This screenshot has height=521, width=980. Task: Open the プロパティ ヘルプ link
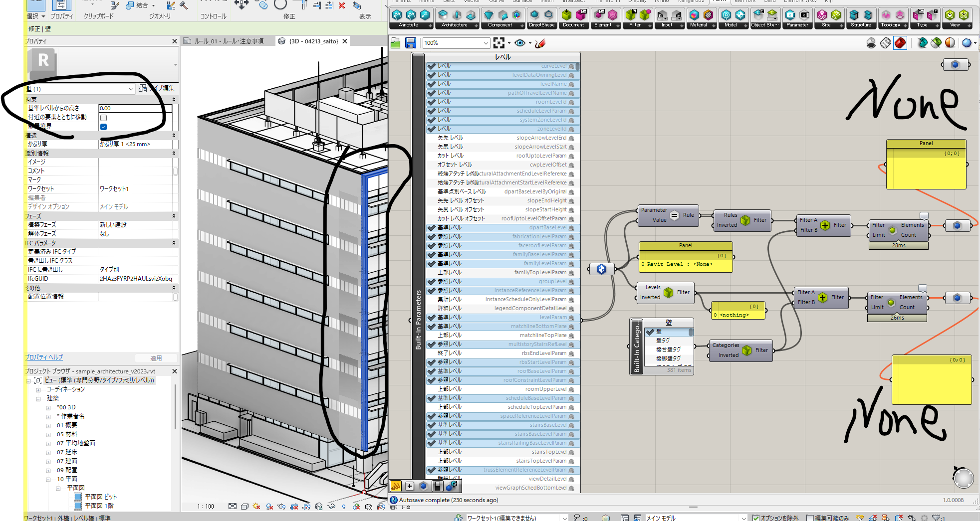coord(44,357)
